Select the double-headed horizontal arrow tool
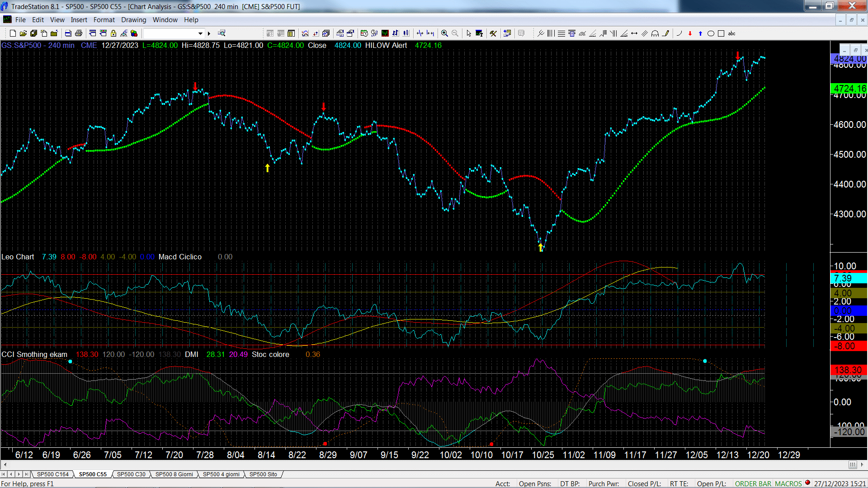Screen dimensions: 868x488 pyautogui.click(x=634, y=33)
